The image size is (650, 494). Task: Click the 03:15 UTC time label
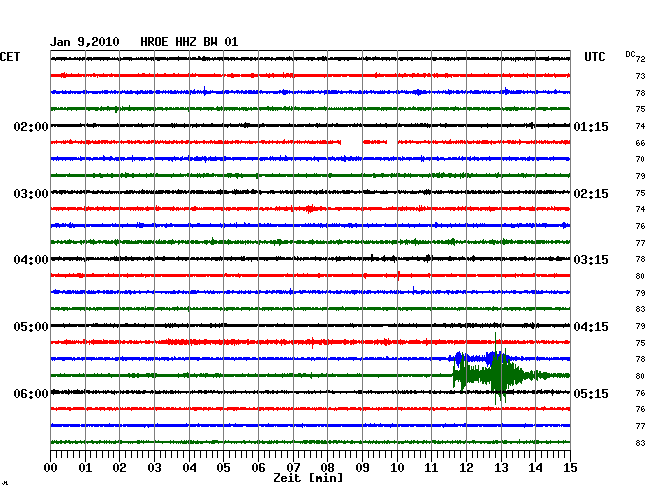click(x=591, y=260)
